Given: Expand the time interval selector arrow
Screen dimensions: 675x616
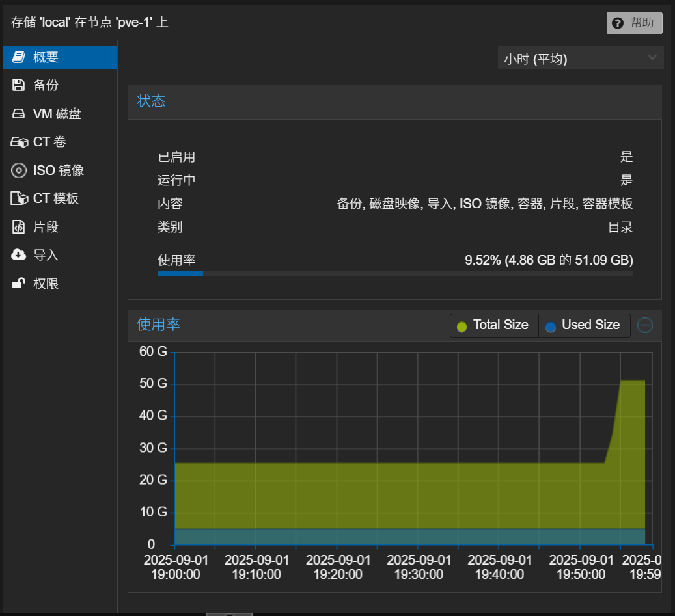Looking at the screenshot, I should 652,58.
